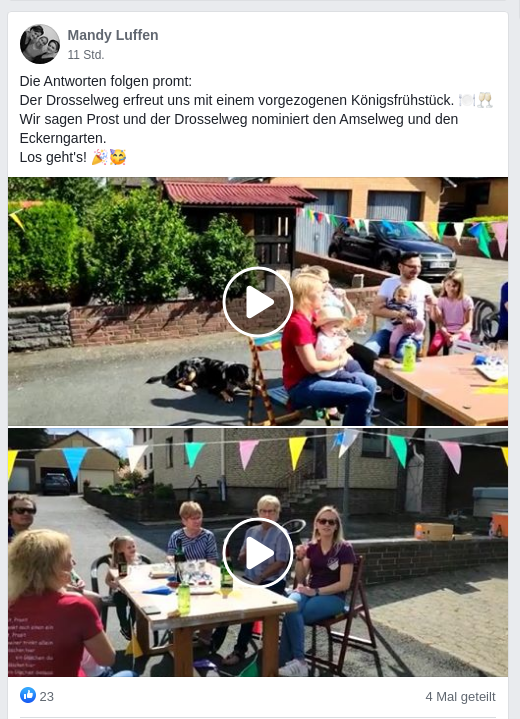This screenshot has width=520, height=719.
Task: Click the red tiled roof in the top video
Action: [238, 193]
